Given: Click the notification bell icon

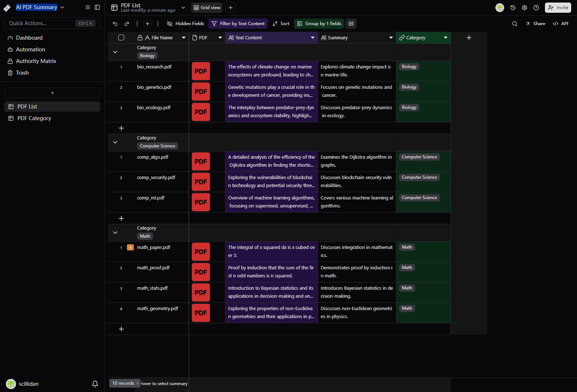Looking at the screenshot, I should (95, 384).
